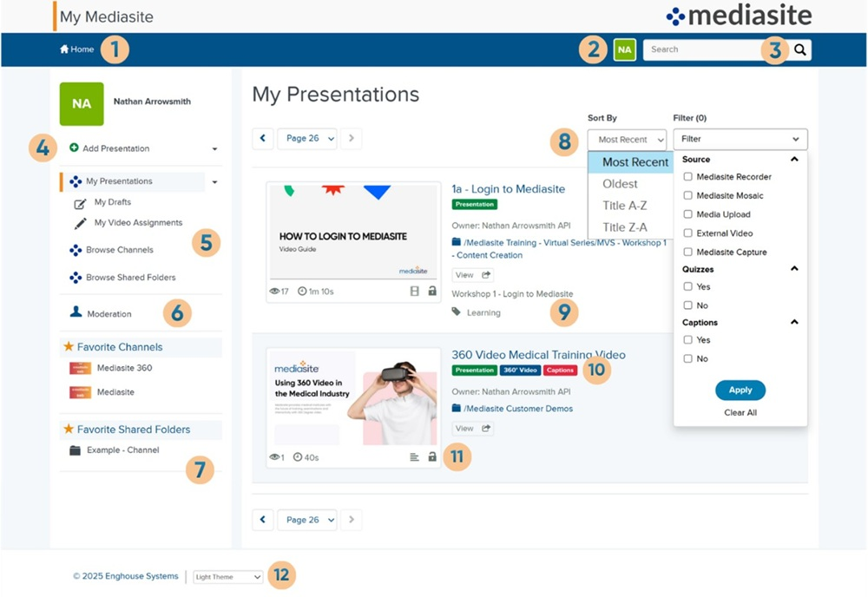Click the search magnifier icon
Screen dimensions: 868x597
(799, 50)
